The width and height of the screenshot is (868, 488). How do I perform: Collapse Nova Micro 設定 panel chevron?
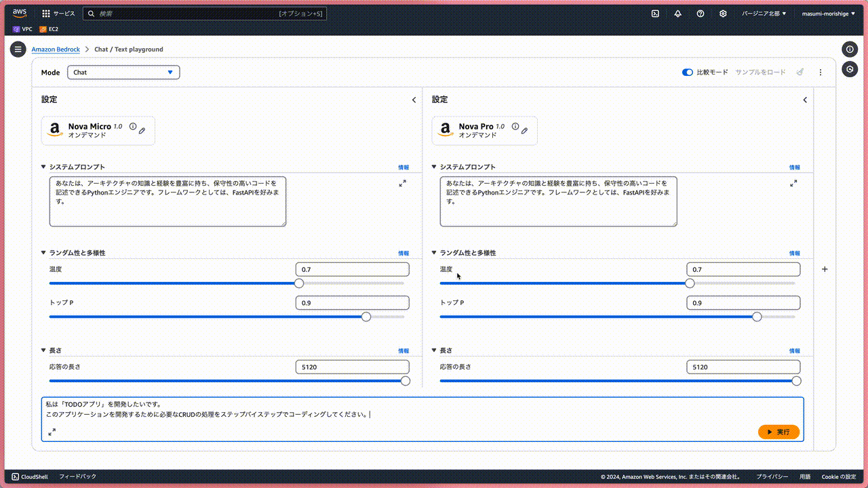coord(414,100)
